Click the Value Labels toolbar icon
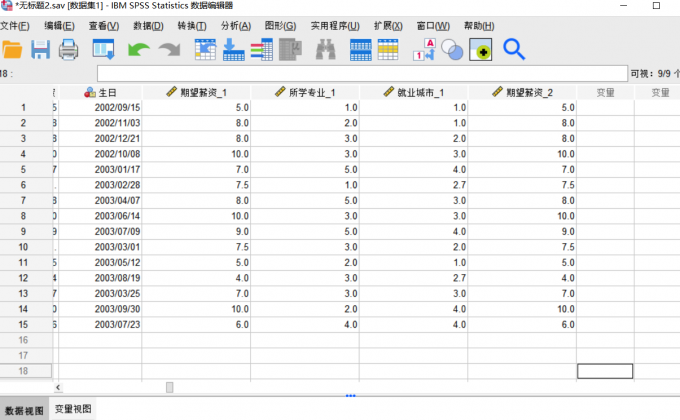Screen dimensions: 680x420 (x=423, y=48)
